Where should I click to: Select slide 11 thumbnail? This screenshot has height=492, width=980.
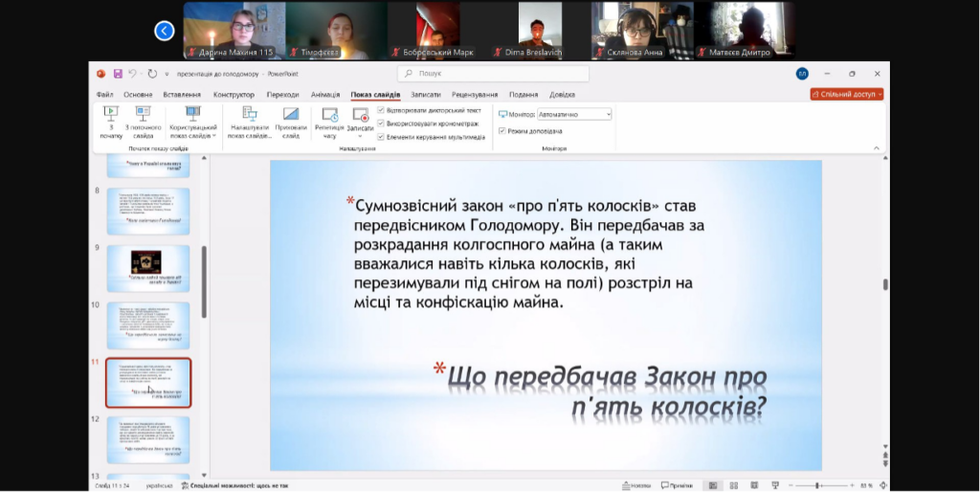click(x=148, y=383)
